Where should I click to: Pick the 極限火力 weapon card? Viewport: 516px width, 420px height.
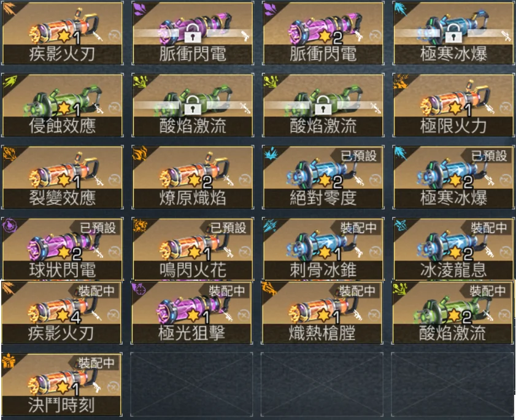454,105
